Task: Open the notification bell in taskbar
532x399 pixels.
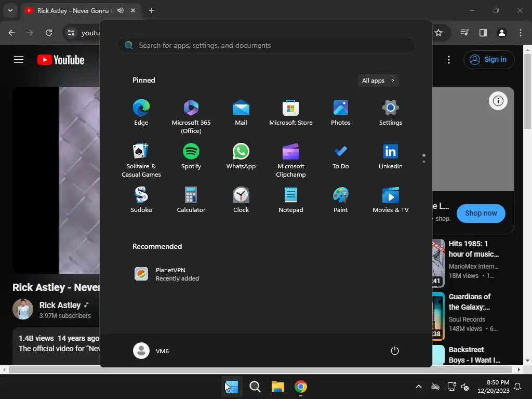Action: click(x=518, y=387)
